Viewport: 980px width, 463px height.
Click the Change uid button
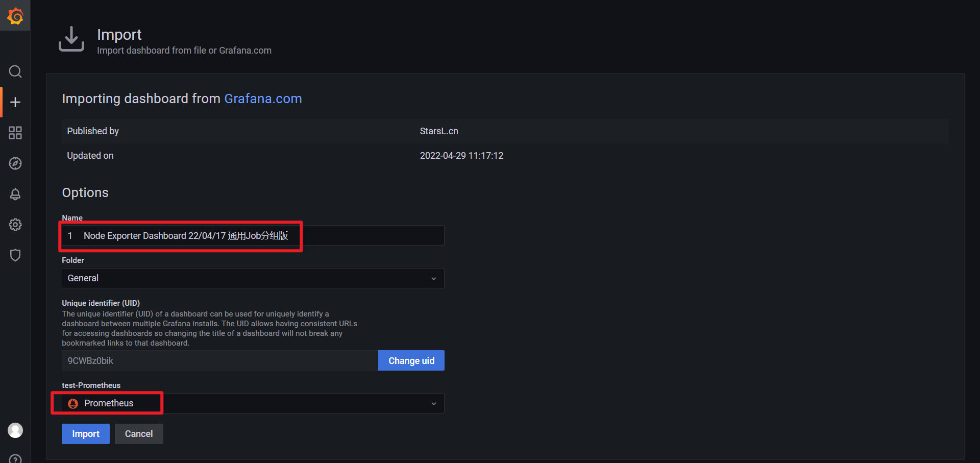(x=411, y=360)
